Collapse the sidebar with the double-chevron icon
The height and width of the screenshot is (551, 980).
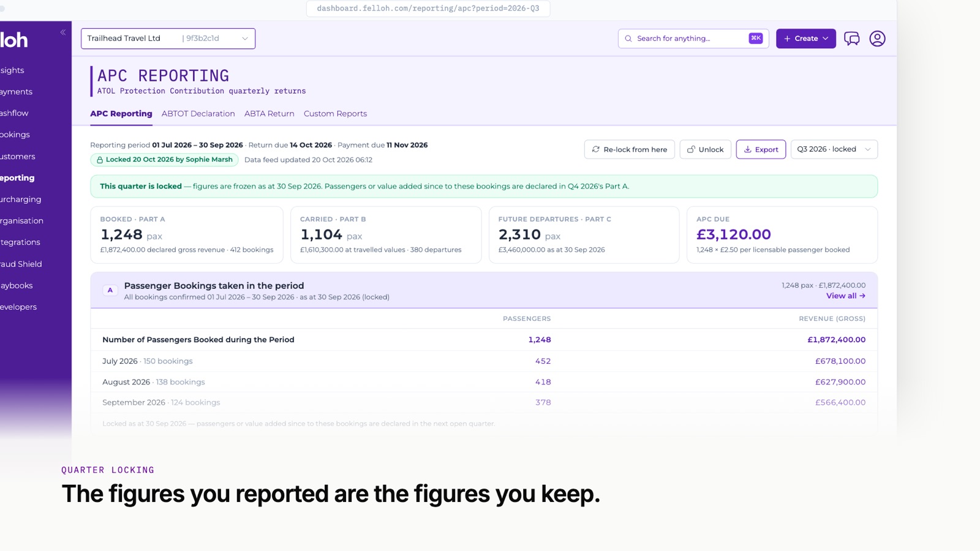tap(62, 32)
